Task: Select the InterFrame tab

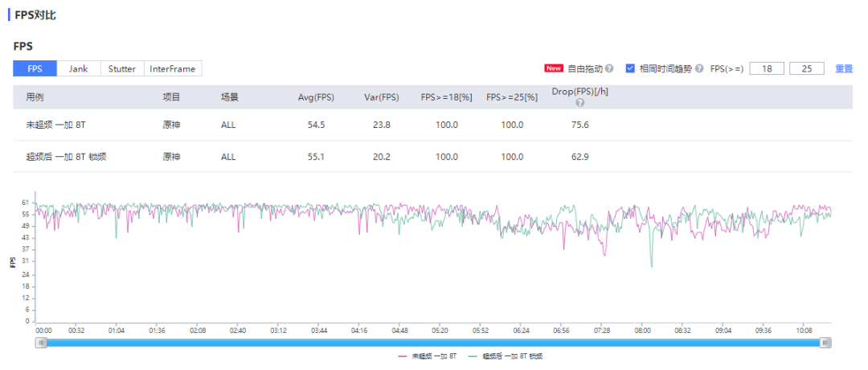Action: point(173,69)
